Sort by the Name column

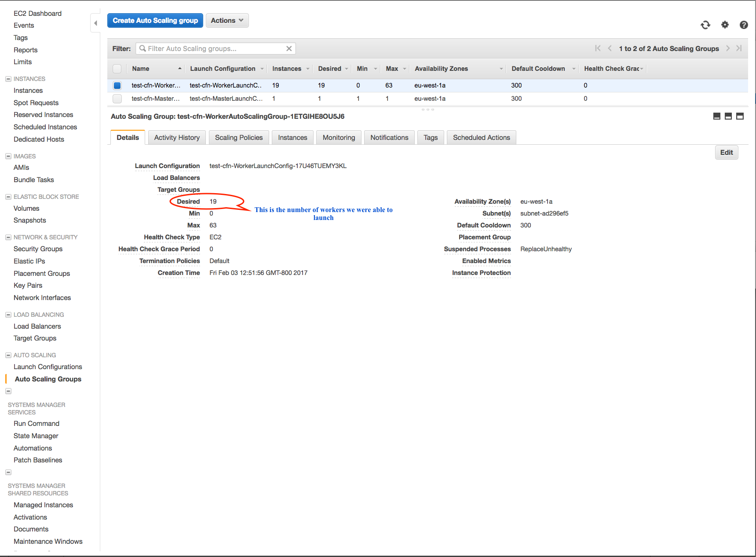click(x=141, y=69)
